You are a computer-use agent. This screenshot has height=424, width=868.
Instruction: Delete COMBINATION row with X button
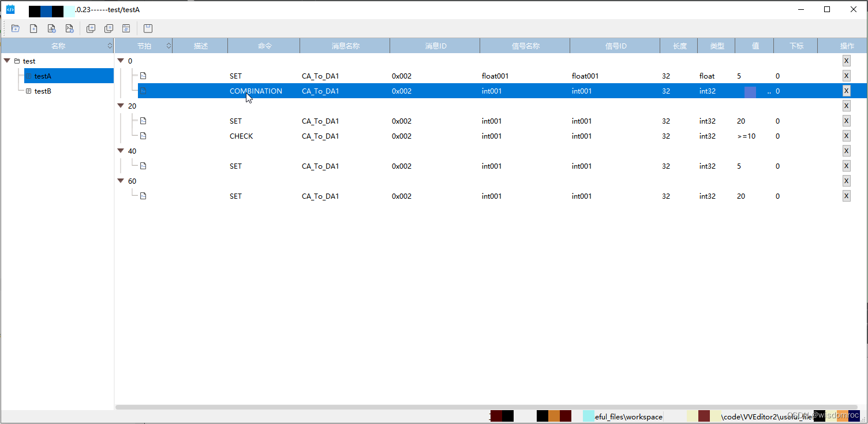[x=847, y=91]
